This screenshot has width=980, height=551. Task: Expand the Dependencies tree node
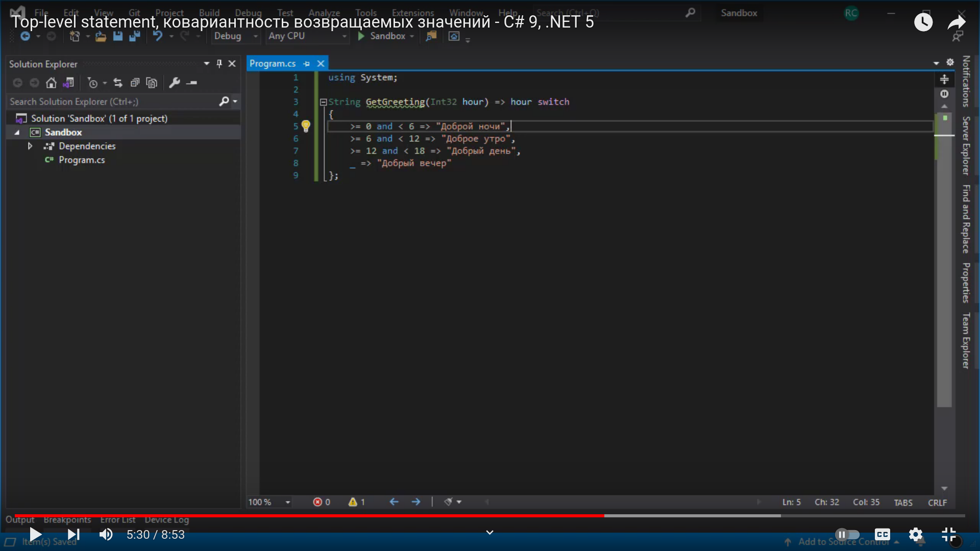[30, 146]
